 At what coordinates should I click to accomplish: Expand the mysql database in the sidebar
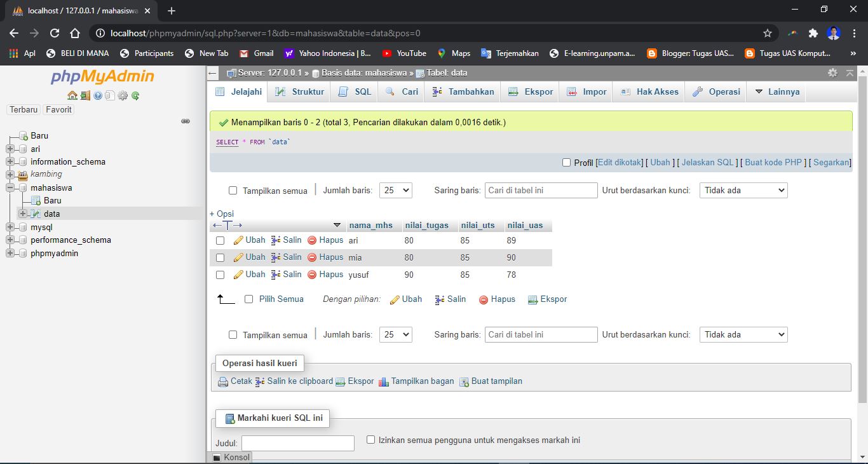(x=10, y=227)
